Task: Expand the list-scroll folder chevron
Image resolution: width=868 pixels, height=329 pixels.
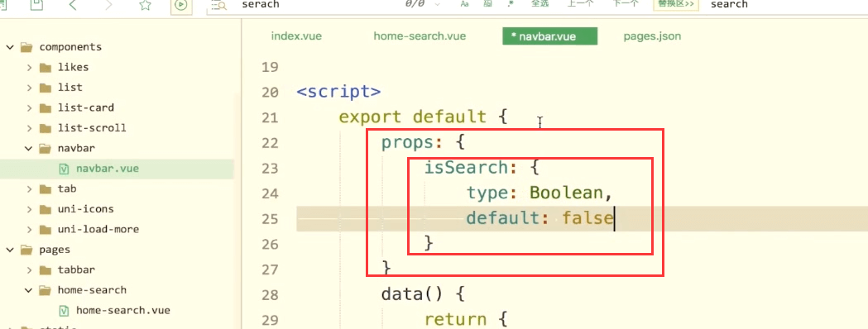Action: point(29,128)
